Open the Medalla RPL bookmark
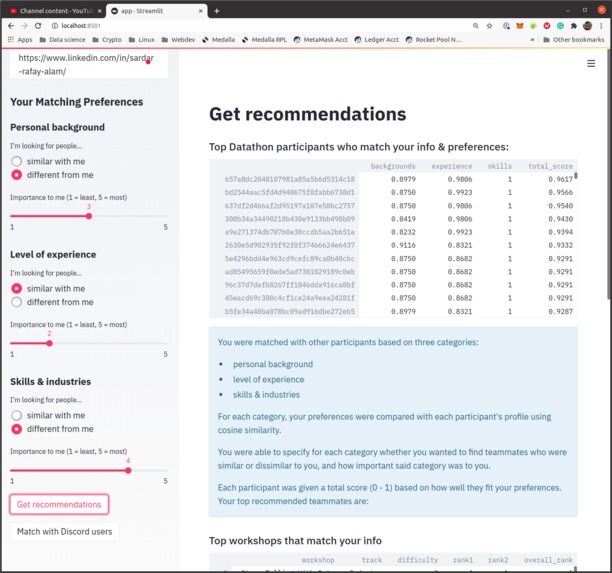612x573 pixels. coord(264,39)
